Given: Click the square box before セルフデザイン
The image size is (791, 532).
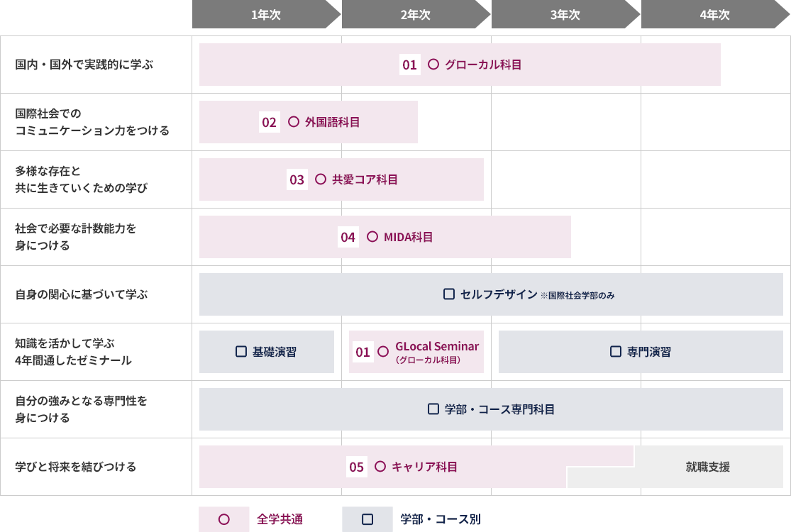Looking at the screenshot, I should click(448, 294).
